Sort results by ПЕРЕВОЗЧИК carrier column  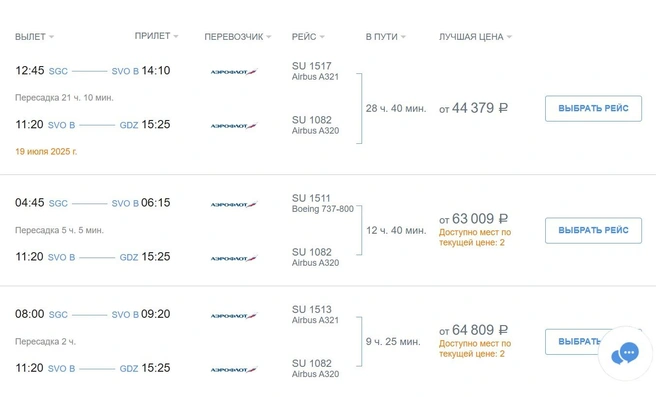point(238,37)
